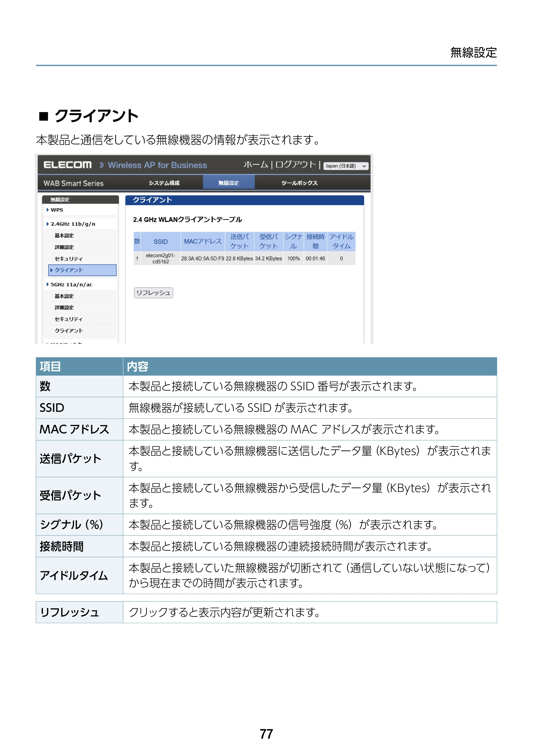The height and width of the screenshot is (756, 533).
Task: Open 基本設定 under 5GHz 11a/n/ac
Action: (64, 296)
